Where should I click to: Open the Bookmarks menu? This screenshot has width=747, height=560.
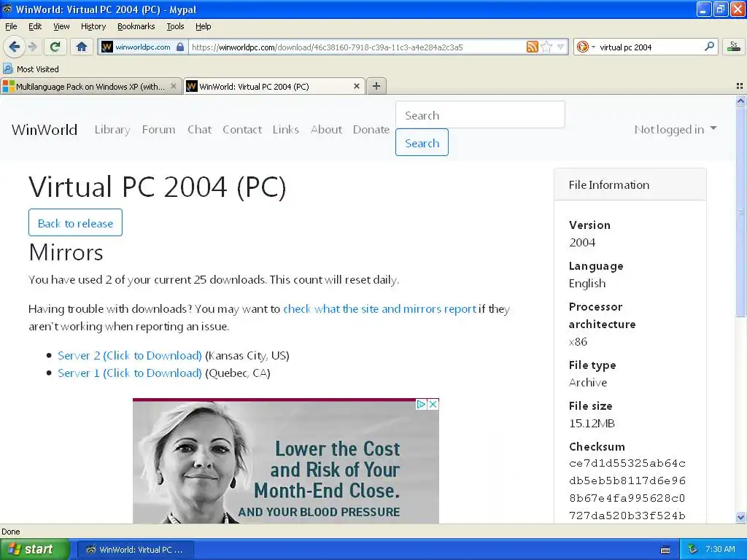point(136,26)
